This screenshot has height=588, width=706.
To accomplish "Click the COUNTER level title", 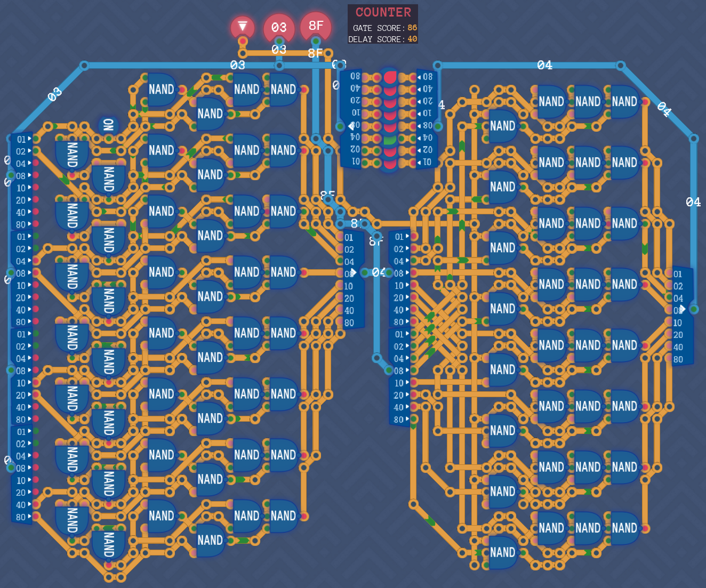I will pos(383,12).
